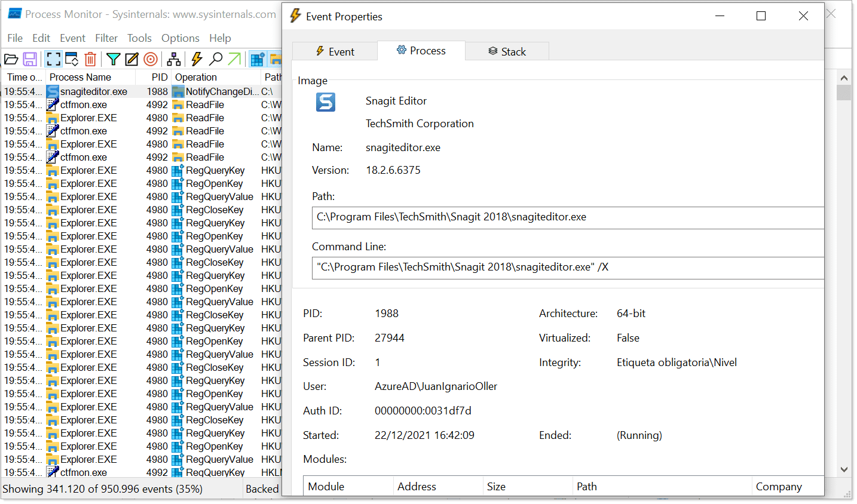Click the green Jump To arrow icon
The width and height of the screenshot is (857, 504).
[x=234, y=59]
